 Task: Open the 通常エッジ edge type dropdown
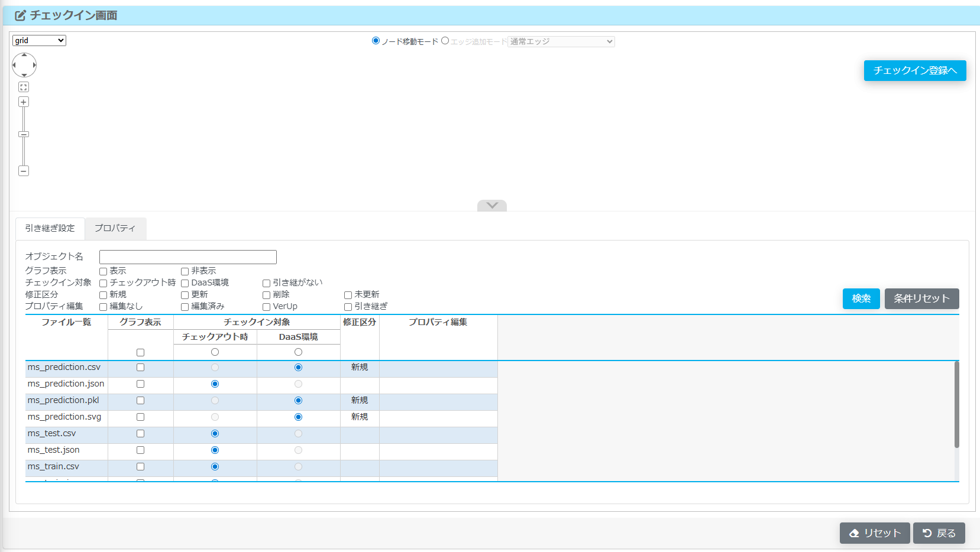[x=561, y=41]
